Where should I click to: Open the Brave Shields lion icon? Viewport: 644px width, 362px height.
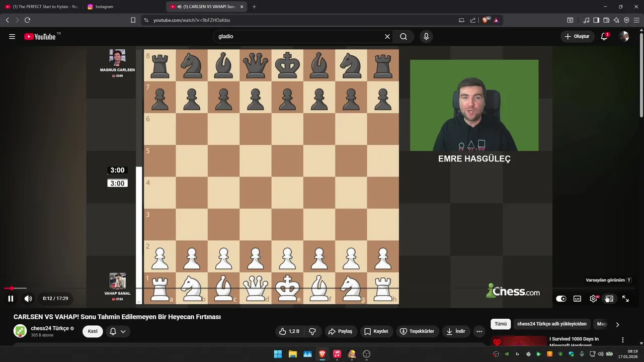485,20
